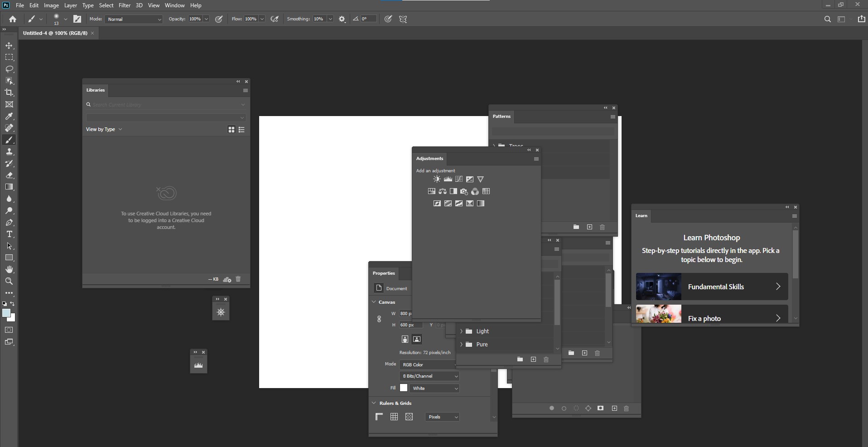Click the background color swatch
Viewport: 868px width, 447px height.
[13, 319]
